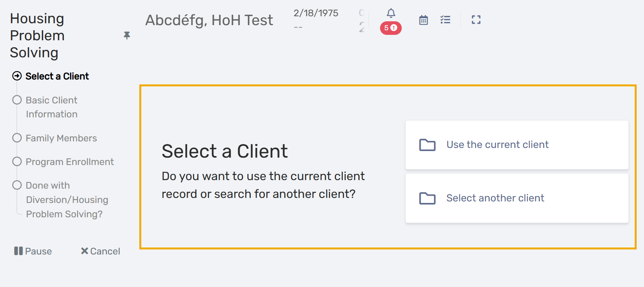This screenshot has height=287, width=644.
Task: Click the client name Abcdéfg, HoH Test
Action: pyautogui.click(x=209, y=20)
